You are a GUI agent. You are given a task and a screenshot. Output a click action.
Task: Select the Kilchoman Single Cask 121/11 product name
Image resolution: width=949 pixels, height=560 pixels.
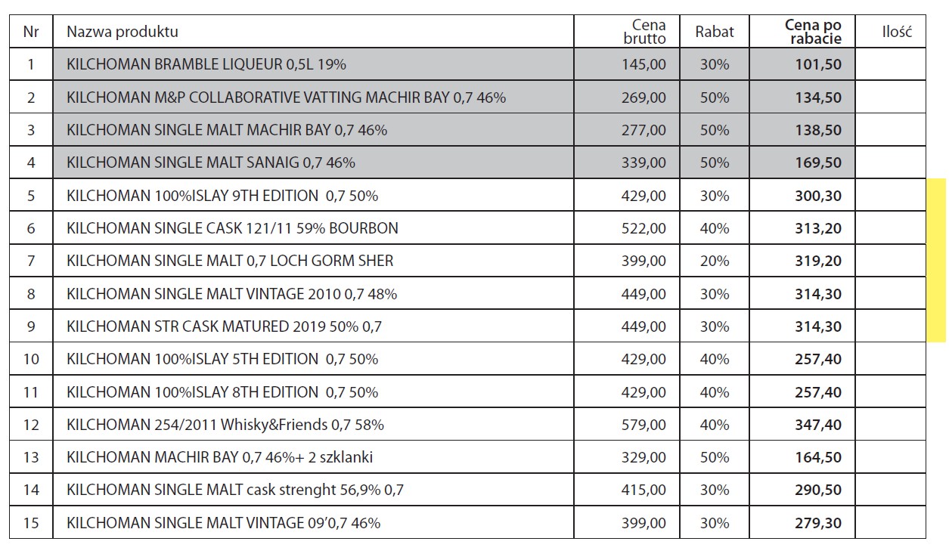(x=232, y=228)
